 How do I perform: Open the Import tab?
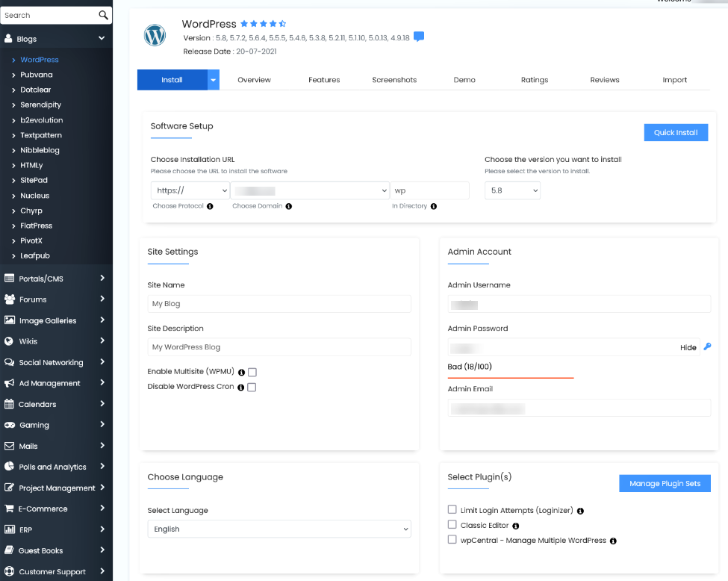(x=674, y=80)
